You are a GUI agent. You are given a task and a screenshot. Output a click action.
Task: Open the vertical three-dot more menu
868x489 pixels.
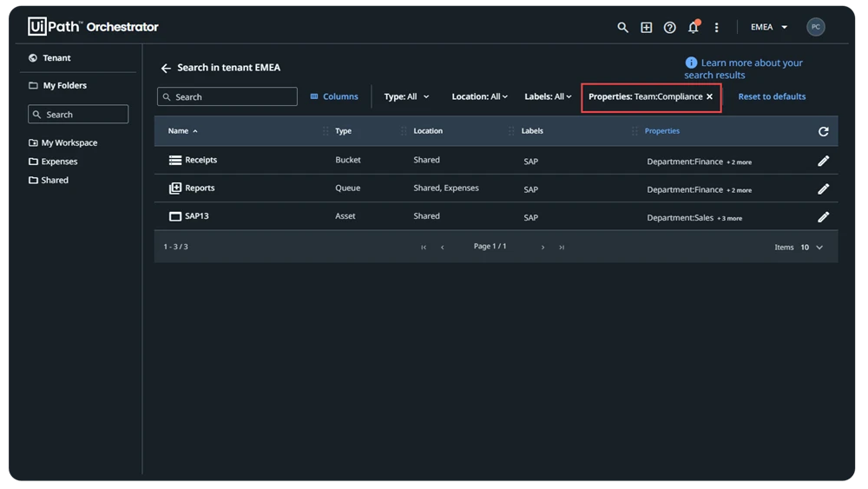(716, 27)
